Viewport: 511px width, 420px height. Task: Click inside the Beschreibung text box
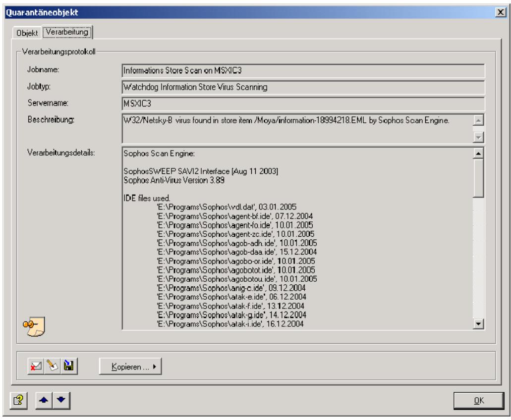point(297,128)
